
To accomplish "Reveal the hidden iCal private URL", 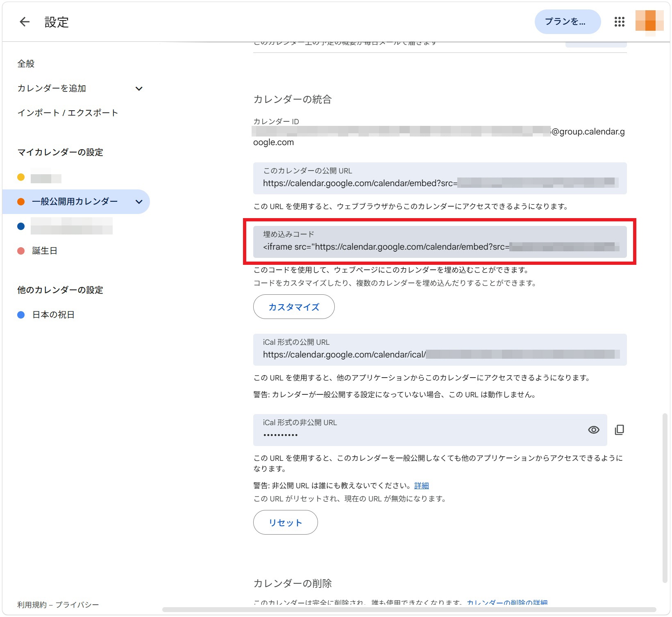I will [x=594, y=430].
